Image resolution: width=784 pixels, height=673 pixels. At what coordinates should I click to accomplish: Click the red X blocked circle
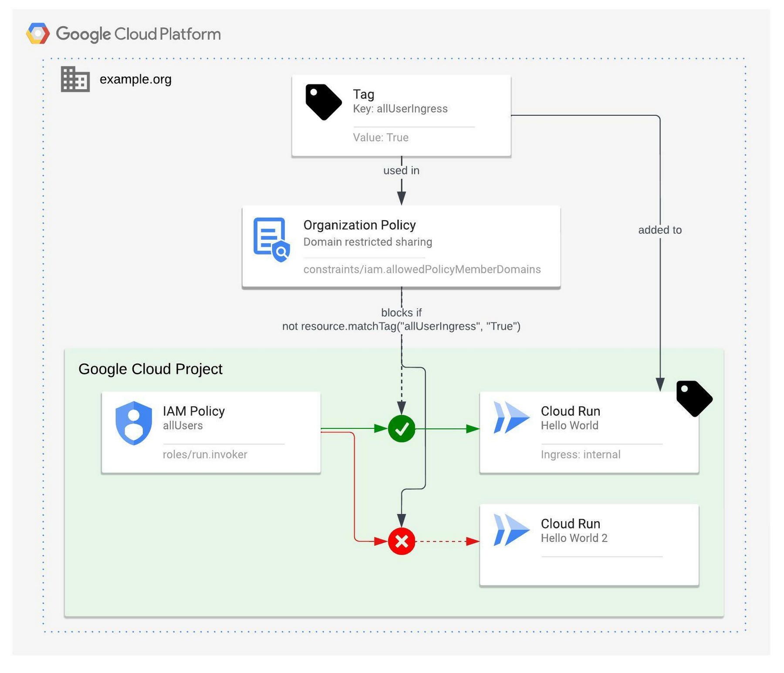(x=402, y=542)
